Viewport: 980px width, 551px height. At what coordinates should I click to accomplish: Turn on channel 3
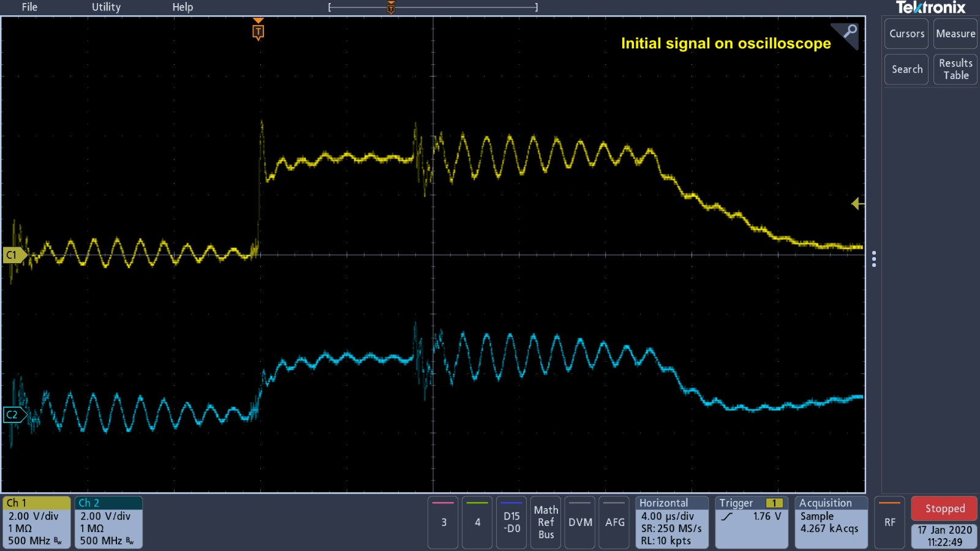pos(443,522)
